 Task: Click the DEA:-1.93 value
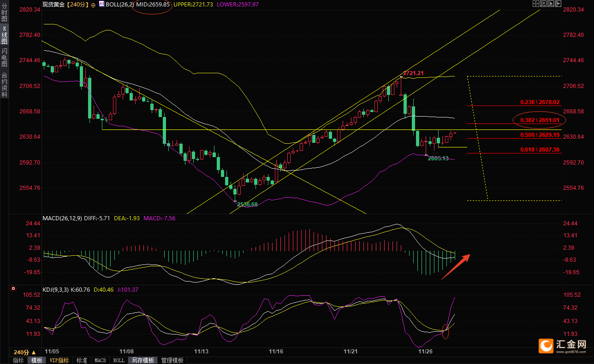click(x=126, y=218)
